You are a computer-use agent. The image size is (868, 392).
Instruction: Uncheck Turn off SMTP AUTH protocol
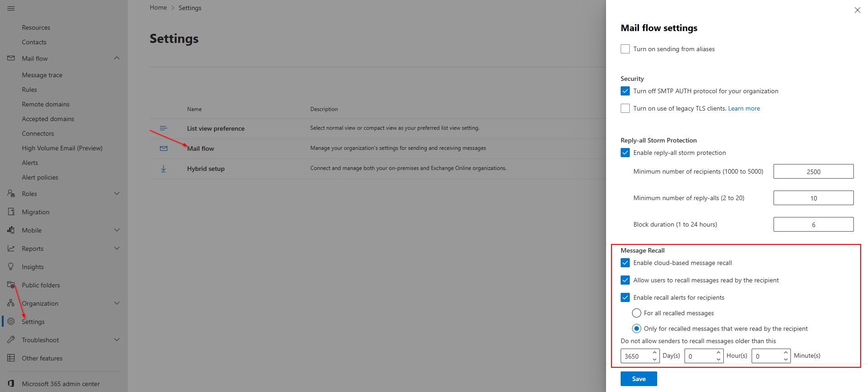coord(625,91)
